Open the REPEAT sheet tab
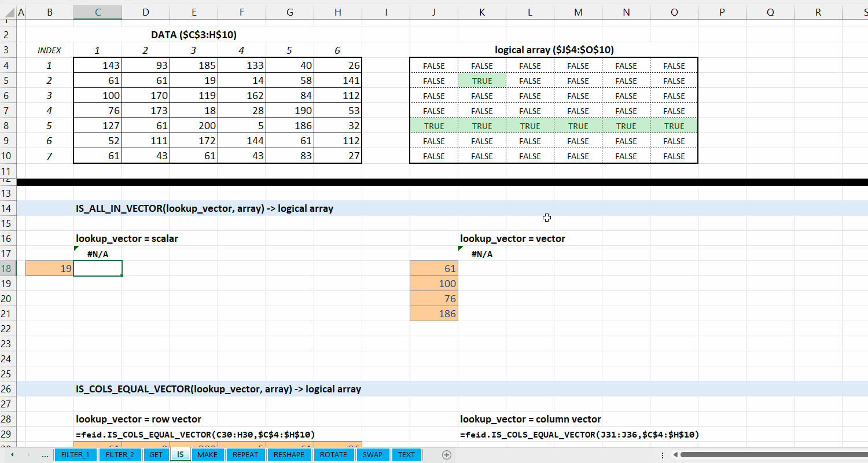Viewport: 868px width, 463px height. pyautogui.click(x=245, y=455)
